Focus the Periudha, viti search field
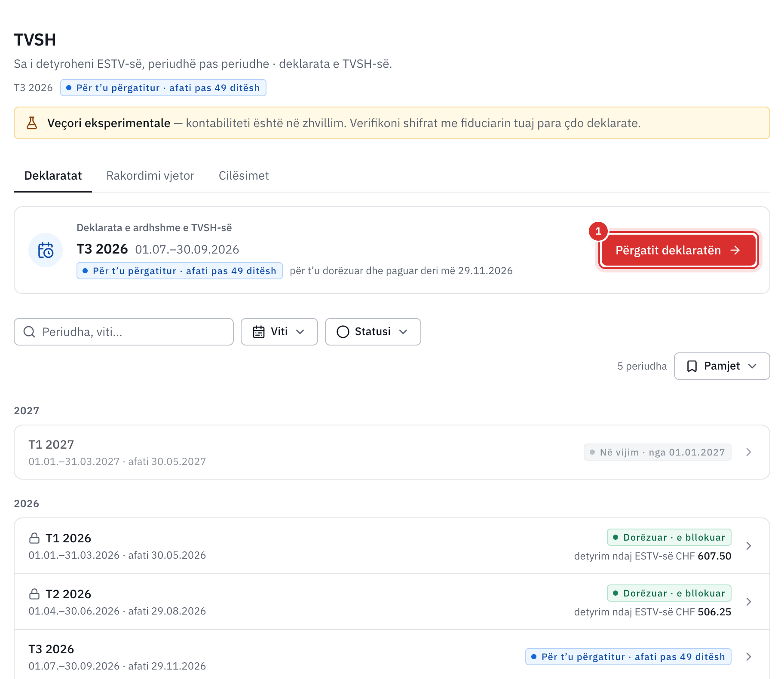 (x=124, y=332)
